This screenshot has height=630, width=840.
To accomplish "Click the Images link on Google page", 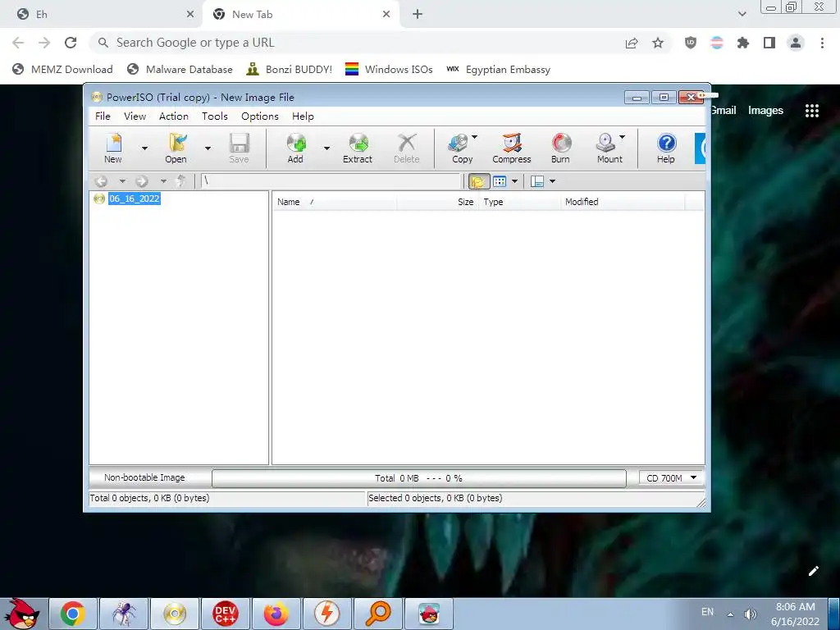I will click(x=765, y=111).
